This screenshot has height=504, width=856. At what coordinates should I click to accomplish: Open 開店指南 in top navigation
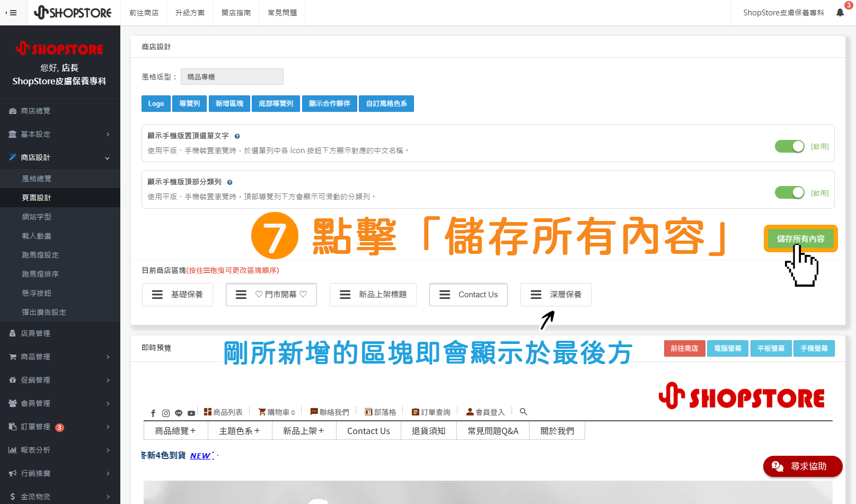(236, 13)
